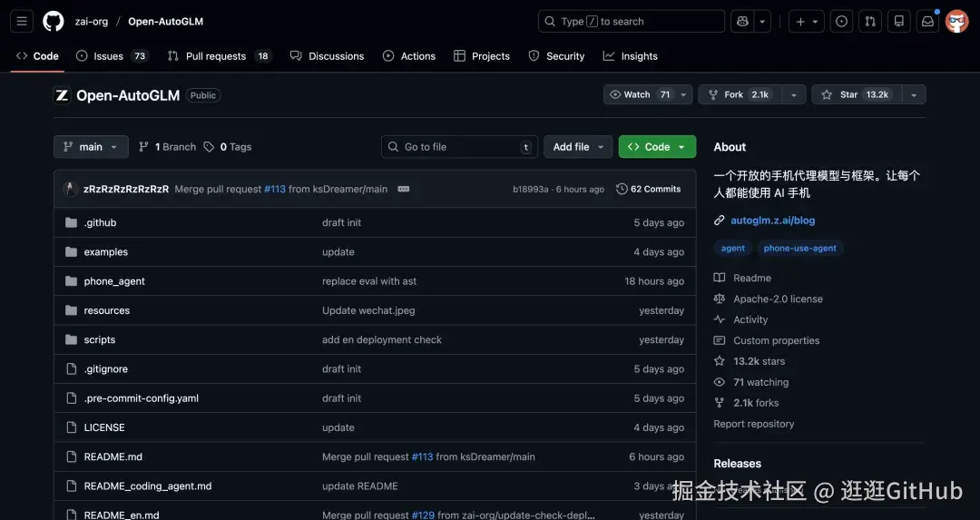Open Copilot chat icon in header
980x520 pixels.
[742, 21]
